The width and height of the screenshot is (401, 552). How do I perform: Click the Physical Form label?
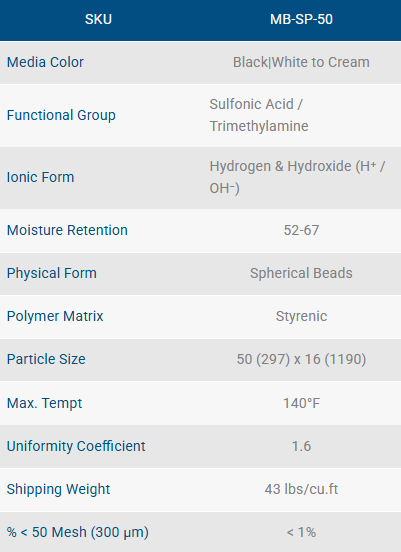[52, 274]
